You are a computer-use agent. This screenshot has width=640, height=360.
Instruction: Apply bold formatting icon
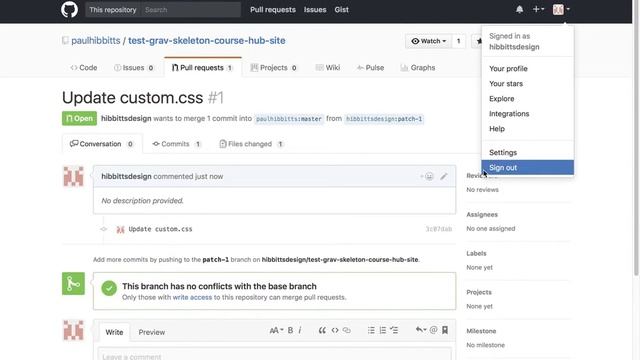click(290, 330)
